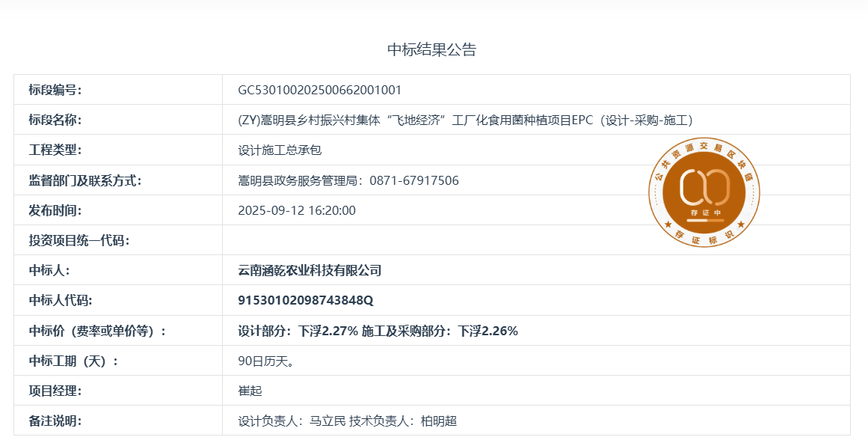868x443 pixels.
Task: Click the publish time 2025-09-12 16:20:00
Action: tap(297, 210)
